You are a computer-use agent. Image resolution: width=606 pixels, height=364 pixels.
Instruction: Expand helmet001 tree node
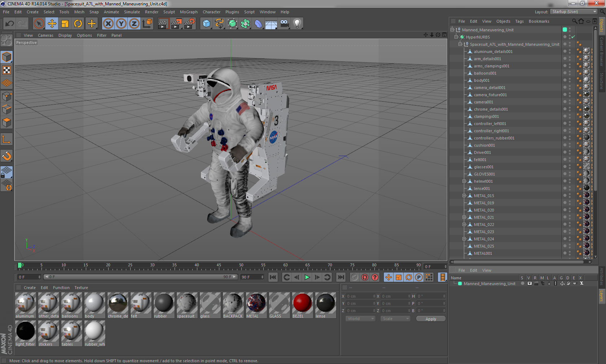pyautogui.click(x=464, y=181)
